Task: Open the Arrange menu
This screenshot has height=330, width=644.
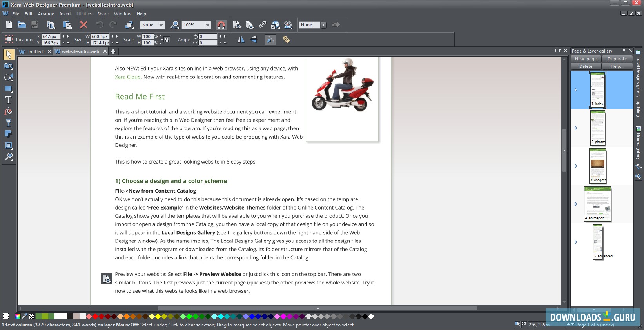Action: click(46, 14)
